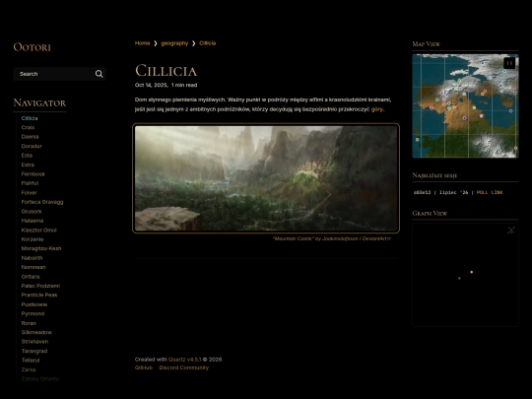Viewport: 532px width, 399px height.
Task: Select Tarangrad entry
Action: pos(34,351)
